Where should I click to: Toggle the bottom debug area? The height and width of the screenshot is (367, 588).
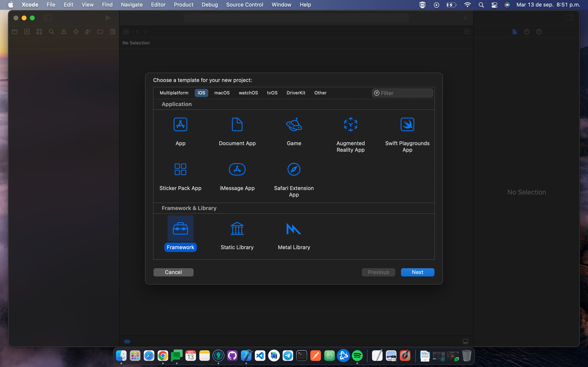point(465,342)
